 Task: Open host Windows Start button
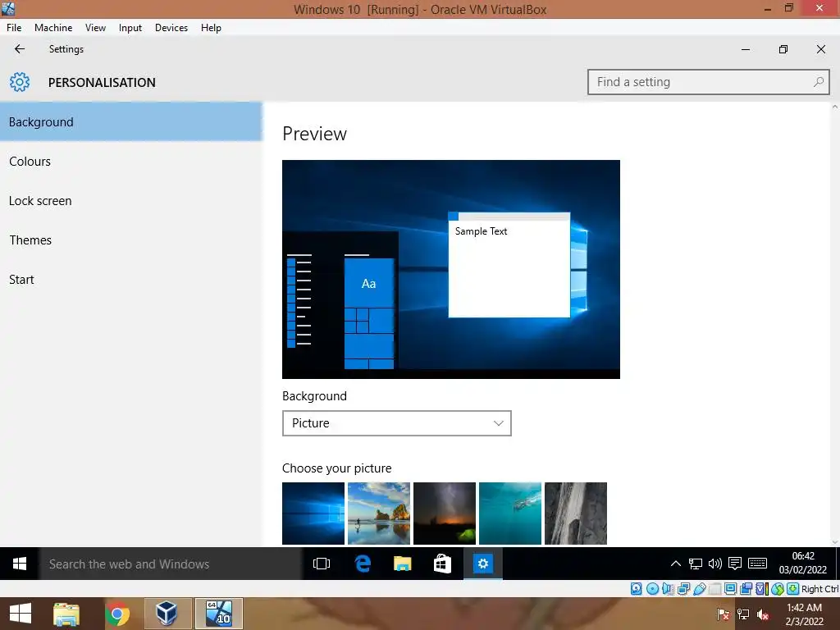pyautogui.click(x=21, y=614)
